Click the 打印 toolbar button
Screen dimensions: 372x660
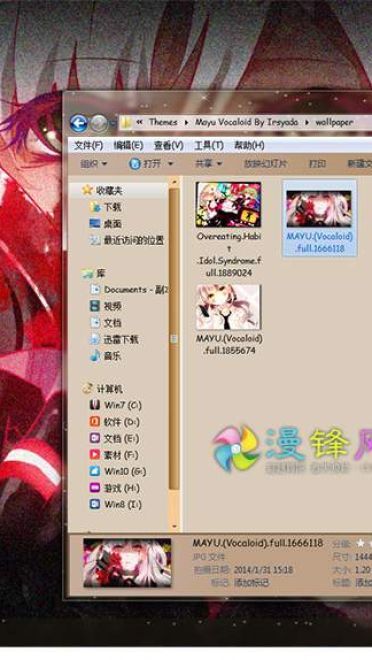[317, 164]
